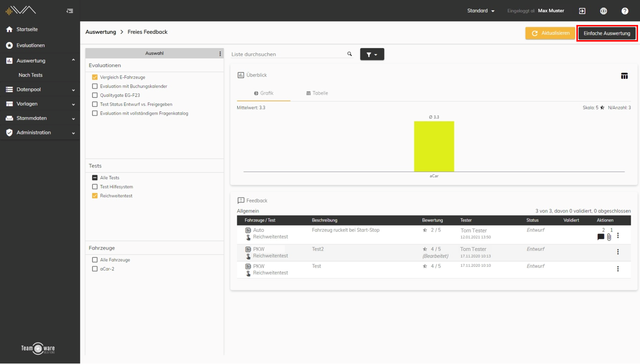Collapse the sidebar menu icon

[70, 11]
